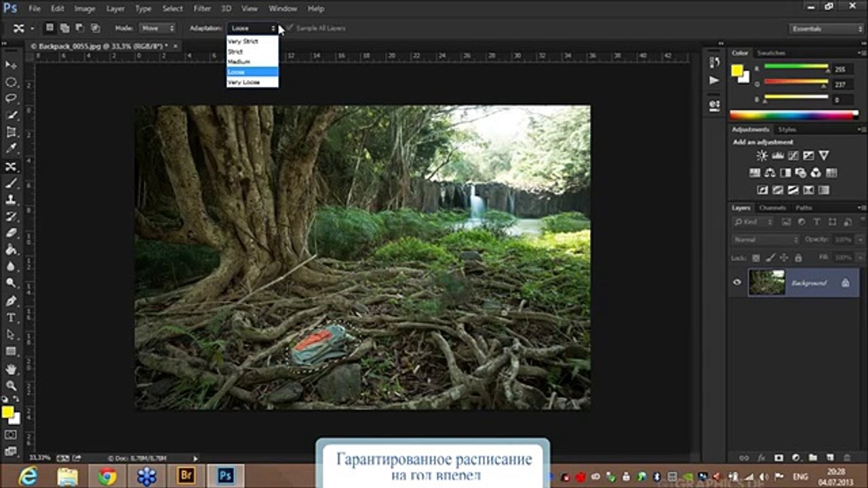Select the Elliptical Marquee tool

tap(11, 82)
